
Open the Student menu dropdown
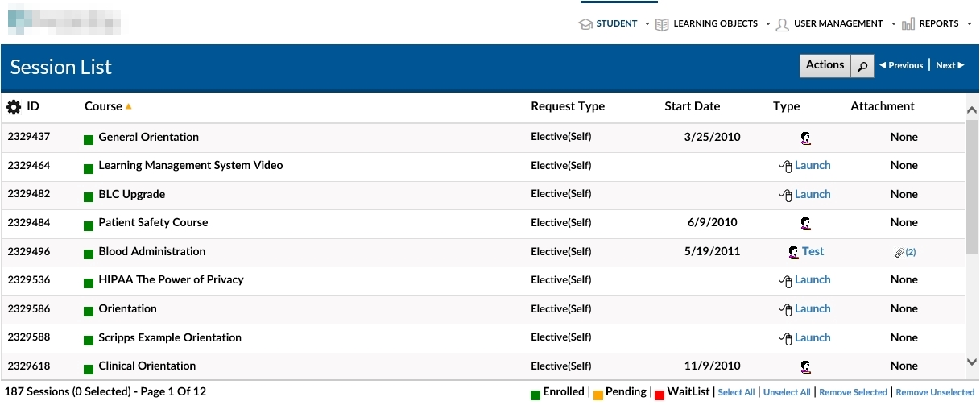(615, 24)
